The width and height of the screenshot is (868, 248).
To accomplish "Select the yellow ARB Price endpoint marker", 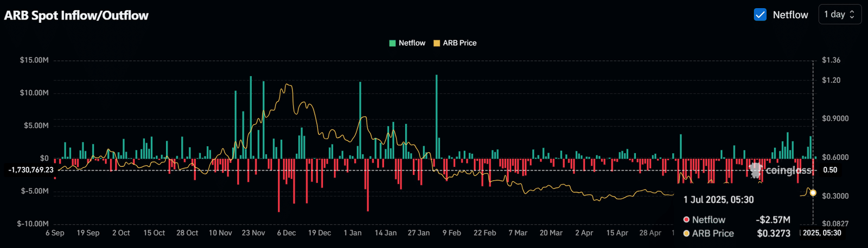I will click(813, 193).
